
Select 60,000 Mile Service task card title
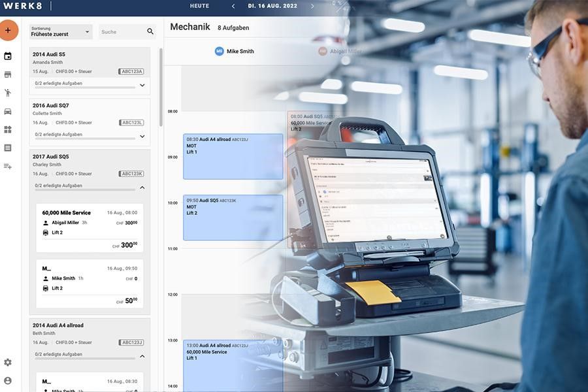point(67,213)
